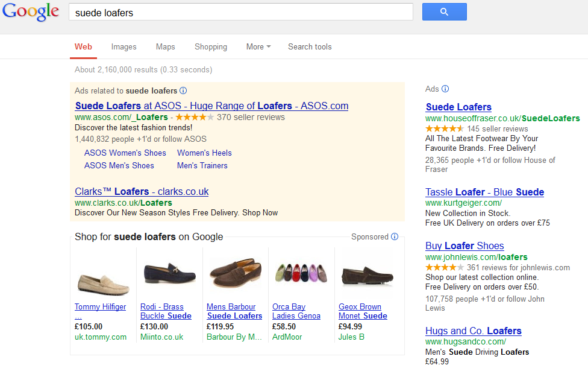Click the blue magnifier search button
Image resolution: width=588 pixels, height=368 pixels.
445,11
